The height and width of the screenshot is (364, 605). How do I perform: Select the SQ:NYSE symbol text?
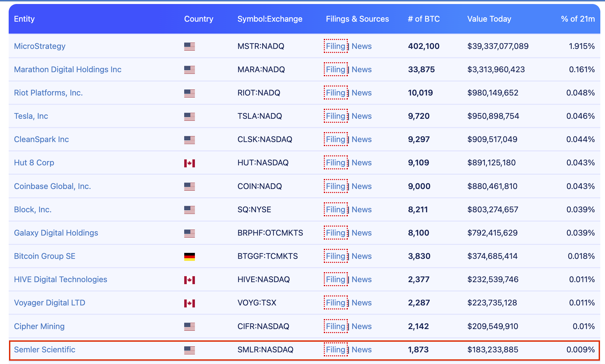[x=254, y=210]
